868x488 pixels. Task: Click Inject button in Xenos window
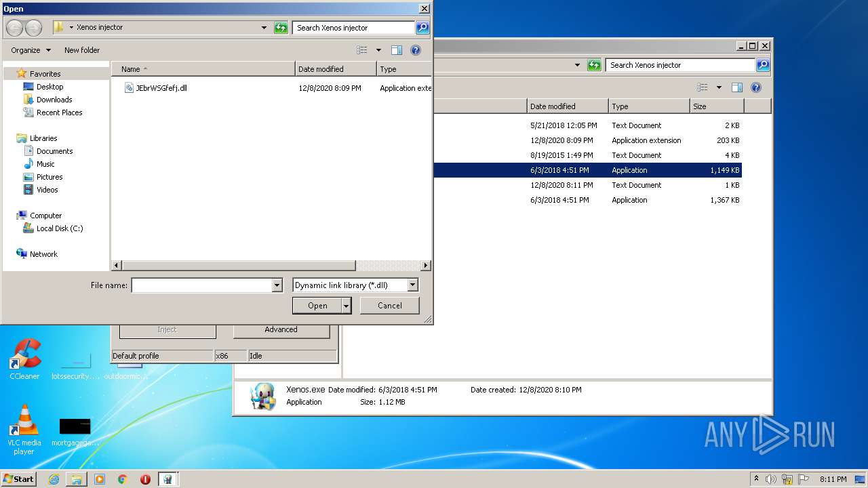[x=167, y=329]
